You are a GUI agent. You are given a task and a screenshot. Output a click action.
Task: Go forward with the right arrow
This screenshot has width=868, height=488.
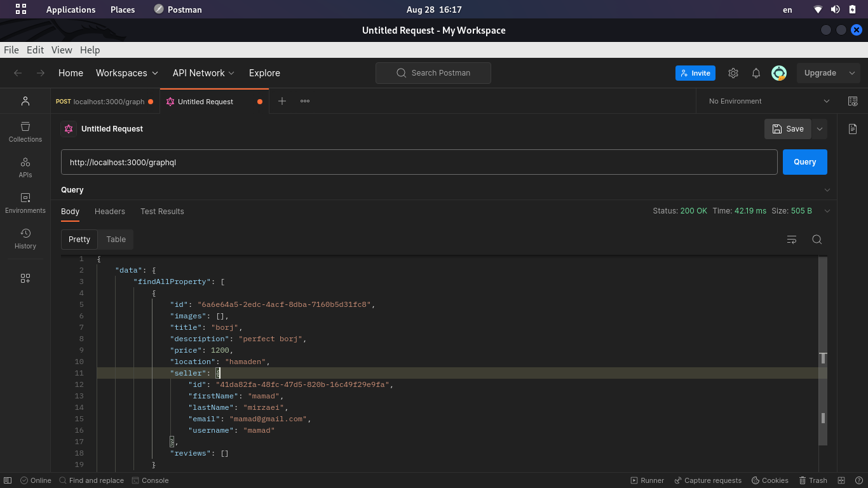[41, 73]
